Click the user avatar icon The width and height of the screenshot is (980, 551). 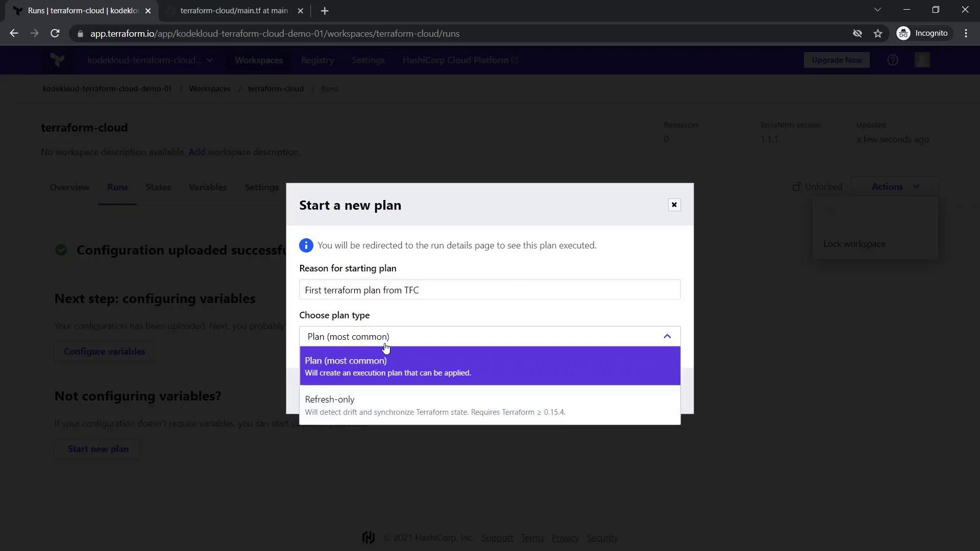(x=922, y=60)
